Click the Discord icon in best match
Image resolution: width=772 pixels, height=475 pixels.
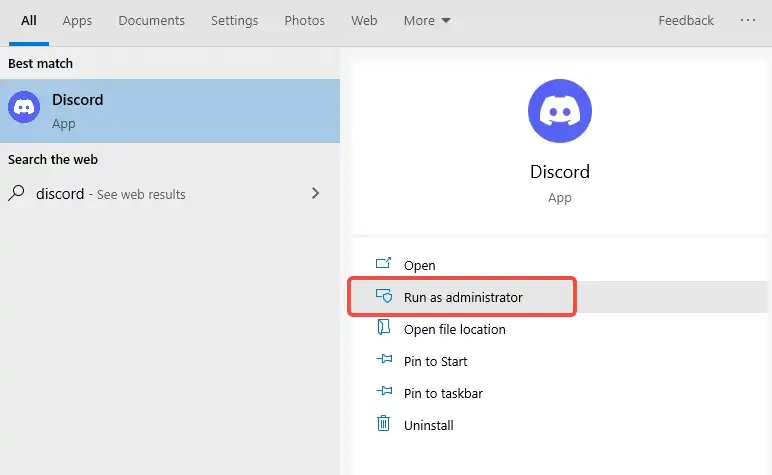pyautogui.click(x=24, y=107)
